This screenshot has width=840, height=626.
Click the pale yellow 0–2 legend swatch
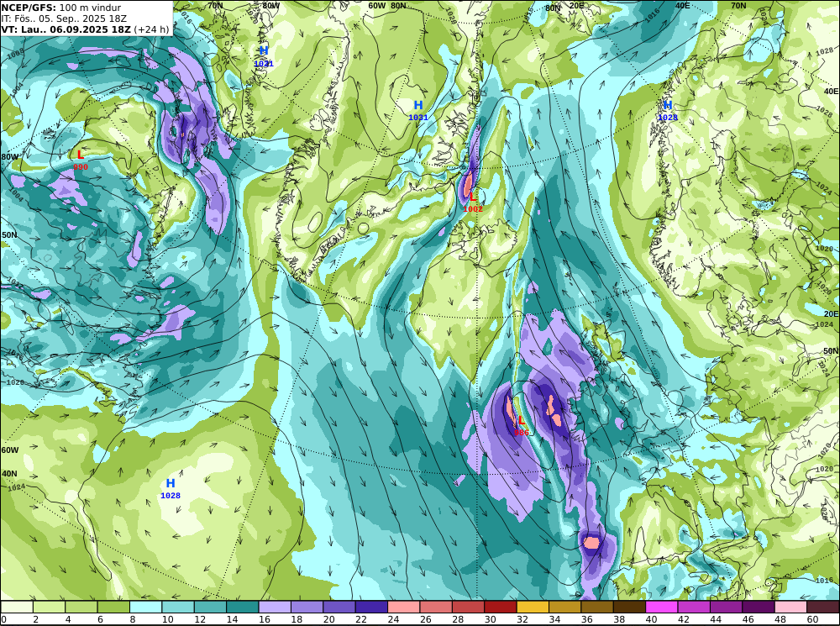[x=17, y=607]
